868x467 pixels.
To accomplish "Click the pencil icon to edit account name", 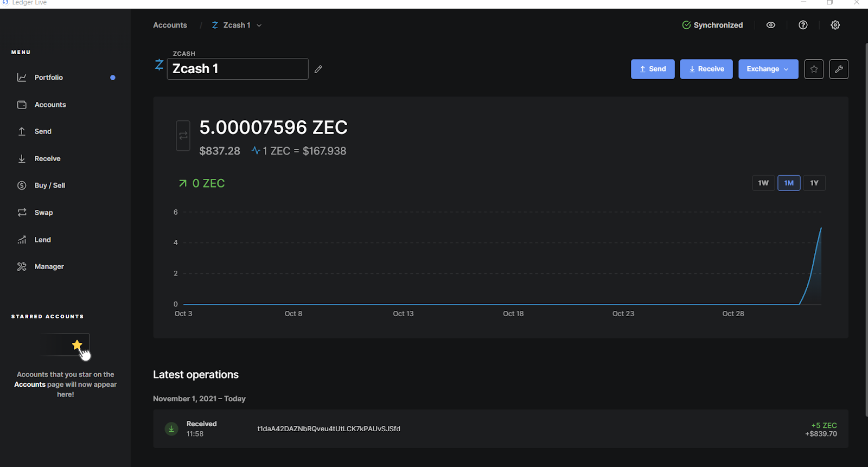I will (318, 69).
